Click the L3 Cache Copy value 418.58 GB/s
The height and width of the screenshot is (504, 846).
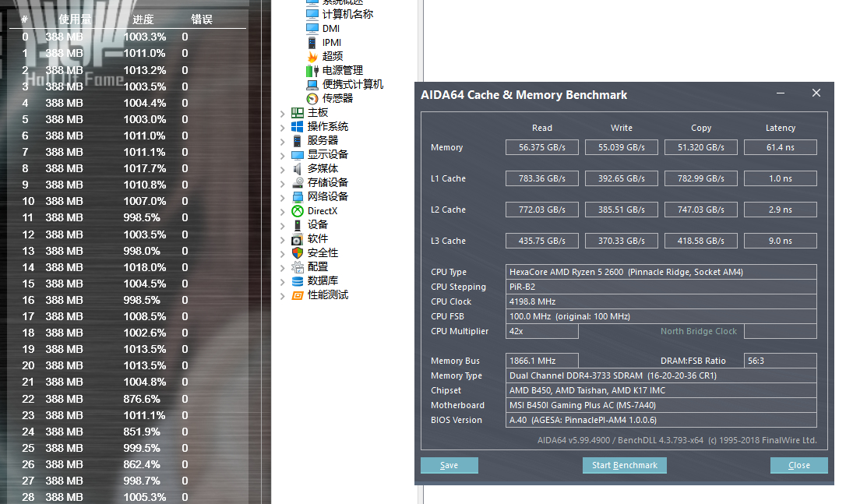pyautogui.click(x=701, y=241)
